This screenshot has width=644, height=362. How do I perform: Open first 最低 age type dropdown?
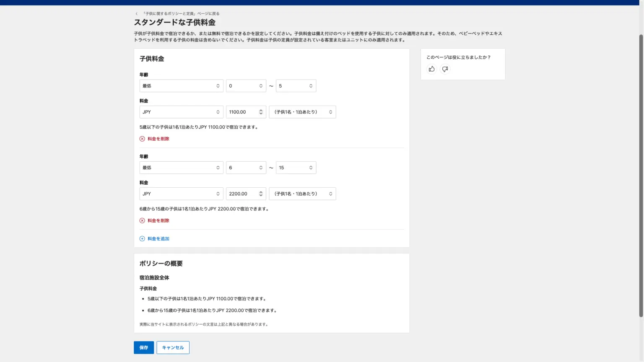pyautogui.click(x=181, y=86)
